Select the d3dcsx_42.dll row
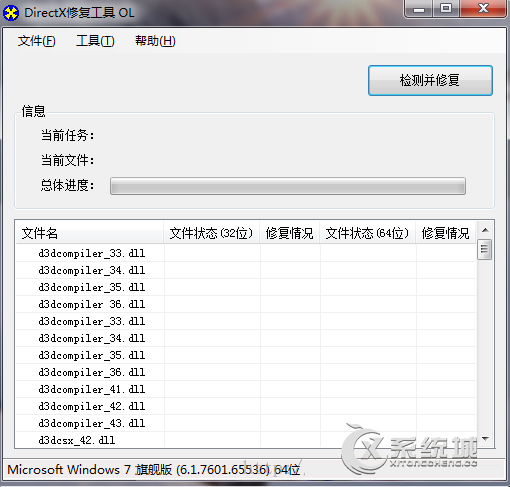Image resolution: width=510 pixels, height=487 pixels. [246, 440]
